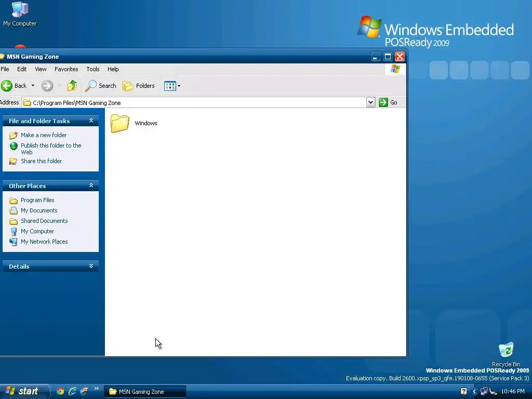Click the network connection tray icon
The width and height of the screenshot is (532, 399).
coord(484,391)
